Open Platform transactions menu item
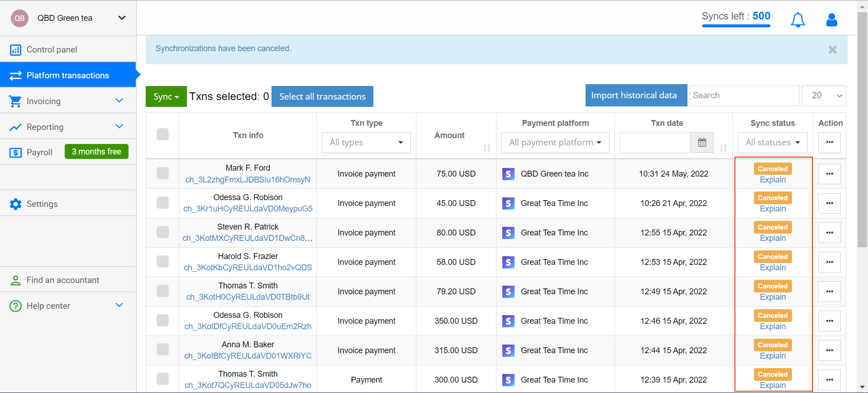The width and height of the screenshot is (868, 393). pos(68,75)
